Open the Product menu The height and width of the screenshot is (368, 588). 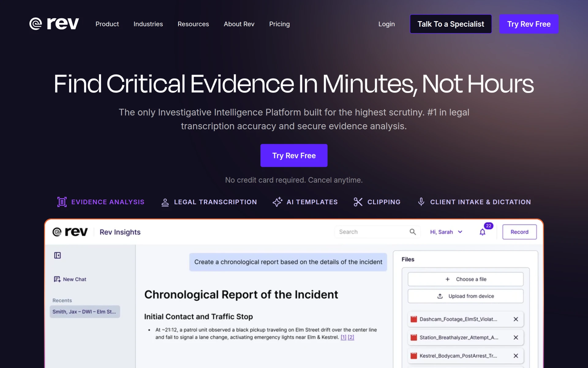tap(107, 24)
